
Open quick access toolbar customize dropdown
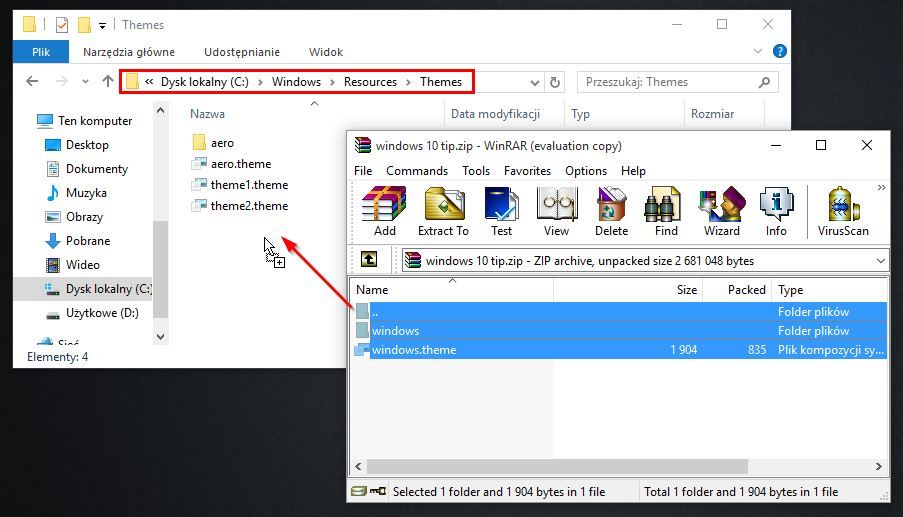pyautogui.click(x=102, y=25)
